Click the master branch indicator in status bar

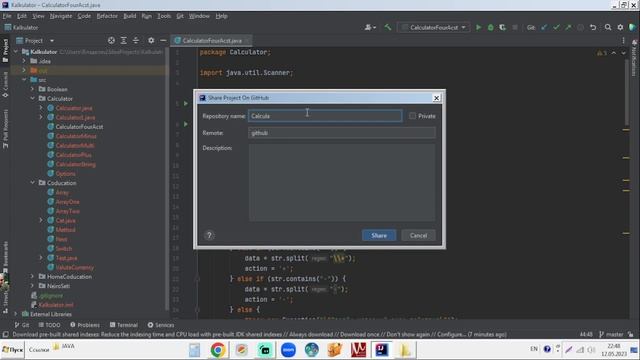click(611, 334)
